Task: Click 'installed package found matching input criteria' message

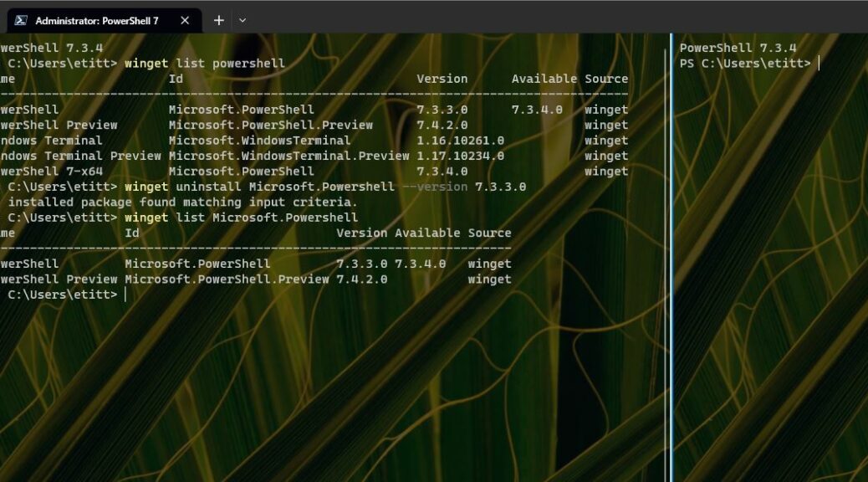Action: pos(182,203)
